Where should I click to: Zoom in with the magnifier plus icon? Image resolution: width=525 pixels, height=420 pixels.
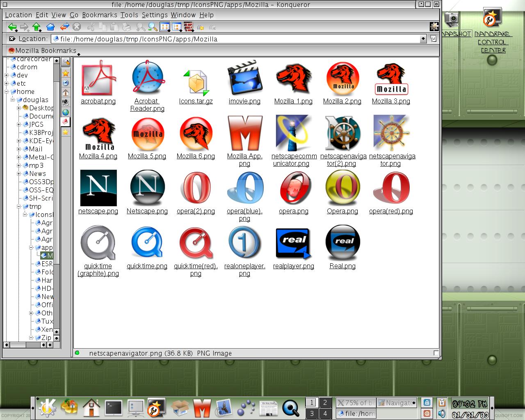click(x=141, y=27)
